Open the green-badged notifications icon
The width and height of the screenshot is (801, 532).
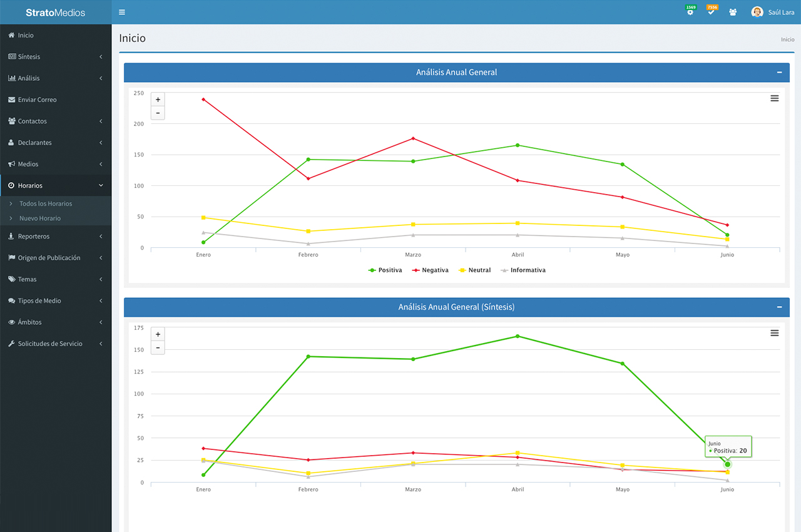click(x=690, y=13)
